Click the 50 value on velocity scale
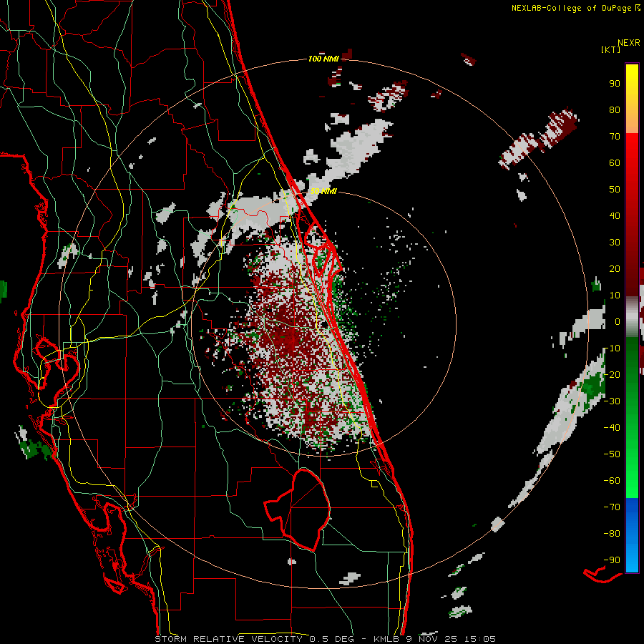Screen dimensions: 644x644 coord(615,190)
